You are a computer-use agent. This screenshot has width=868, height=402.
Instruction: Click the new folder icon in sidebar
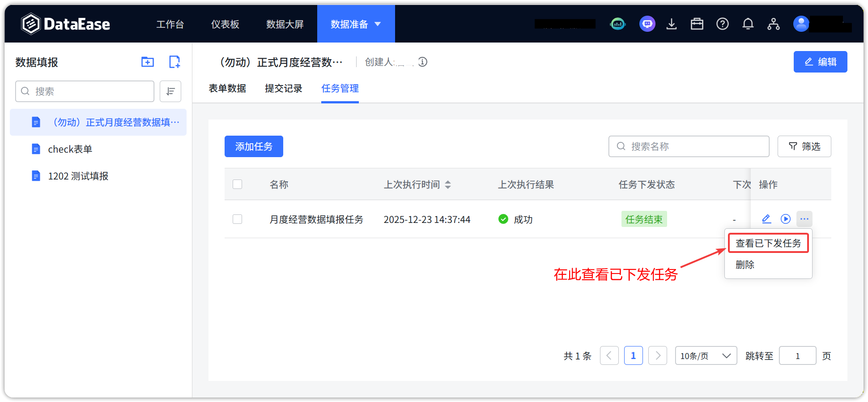point(147,62)
